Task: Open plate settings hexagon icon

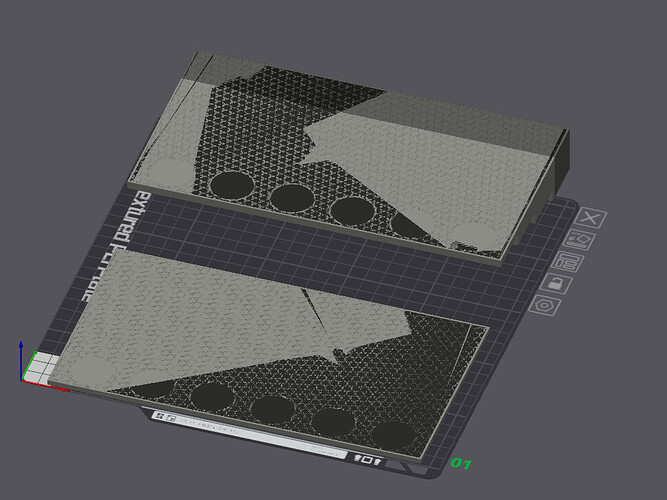Action: point(545,305)
